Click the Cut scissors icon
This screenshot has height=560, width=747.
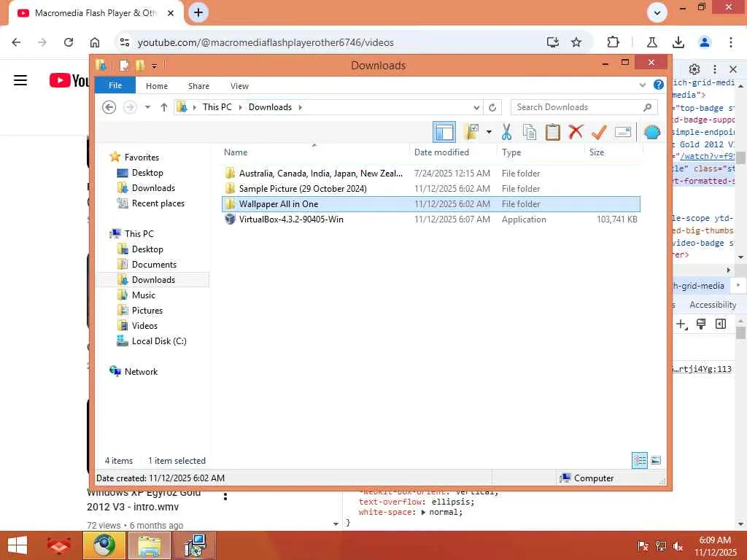pyautogui.click(x=506, y=132)
